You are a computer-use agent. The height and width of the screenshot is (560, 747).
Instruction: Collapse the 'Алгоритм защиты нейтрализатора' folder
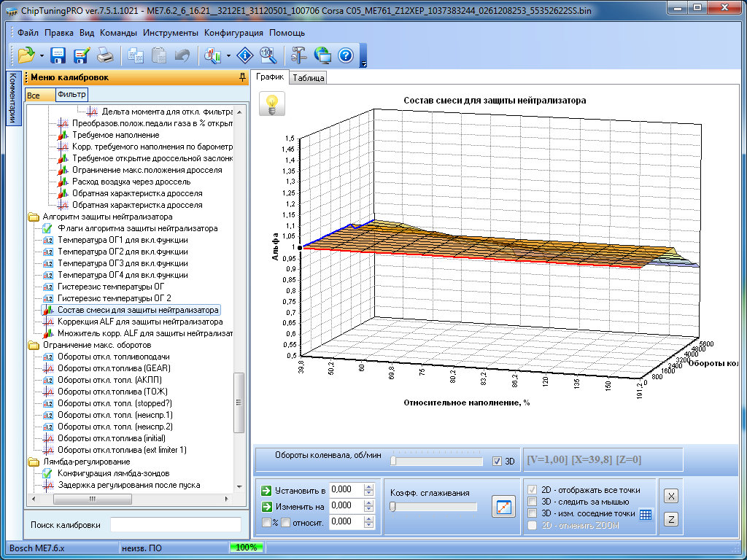tap(33, 217)
